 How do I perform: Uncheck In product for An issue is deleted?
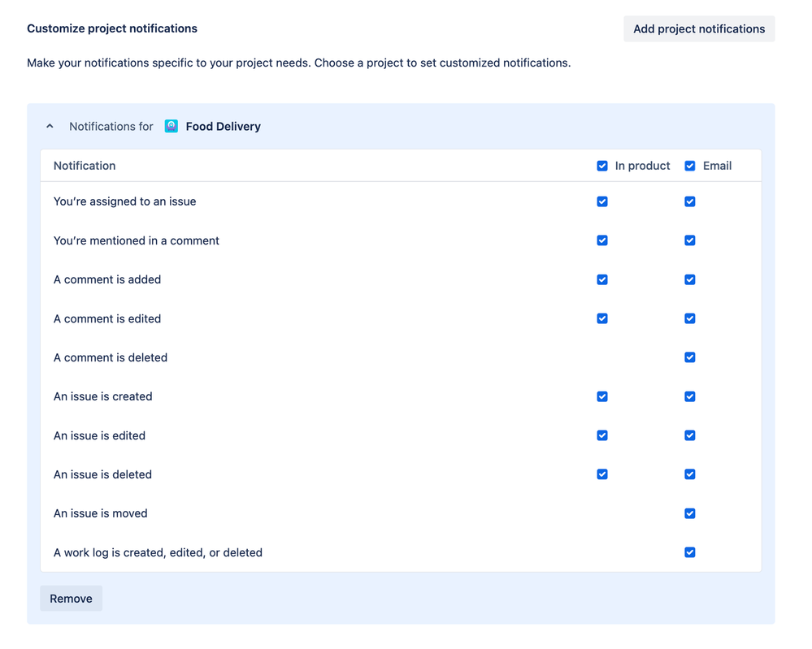click(602, 474)
